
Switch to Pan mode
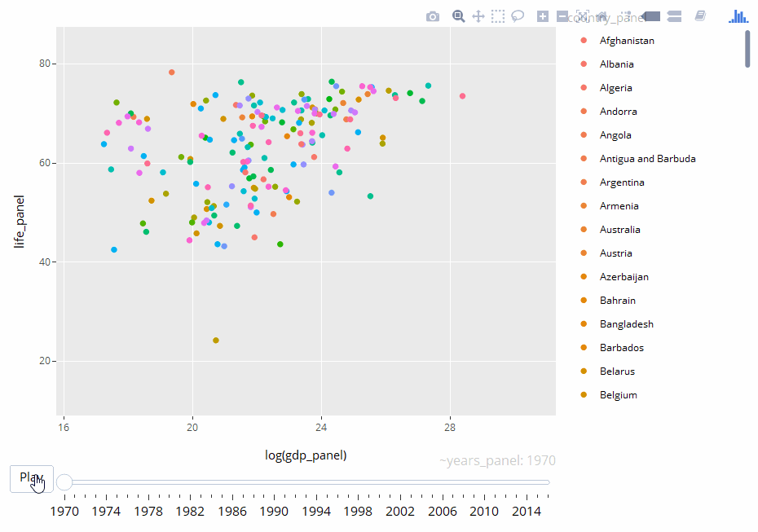[478, 15]
